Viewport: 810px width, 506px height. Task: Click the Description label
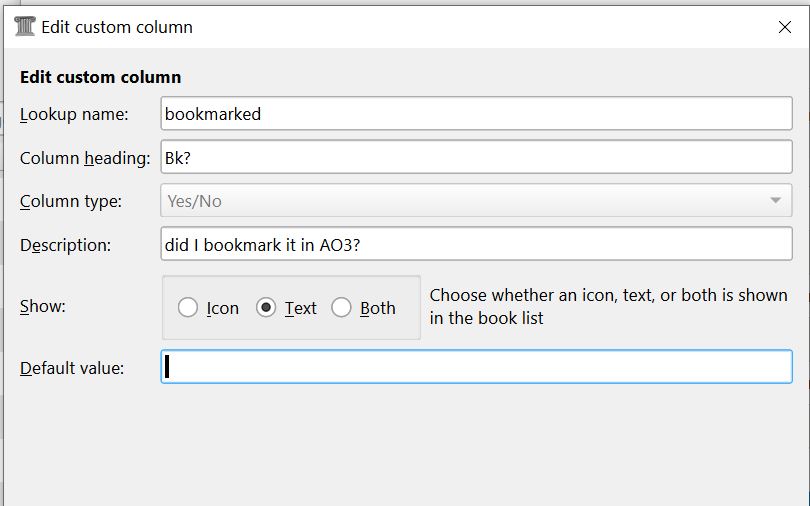pos(65,245)
